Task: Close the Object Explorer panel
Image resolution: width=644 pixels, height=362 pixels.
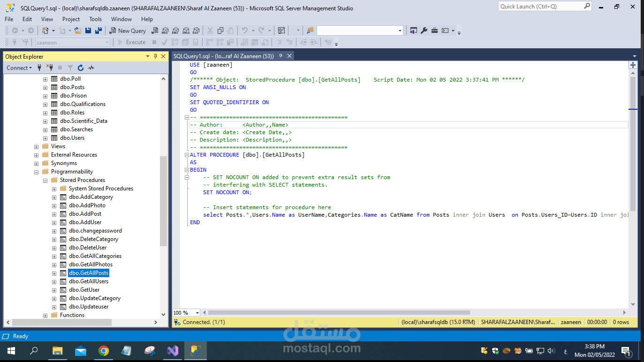Action: click(163, 56)
